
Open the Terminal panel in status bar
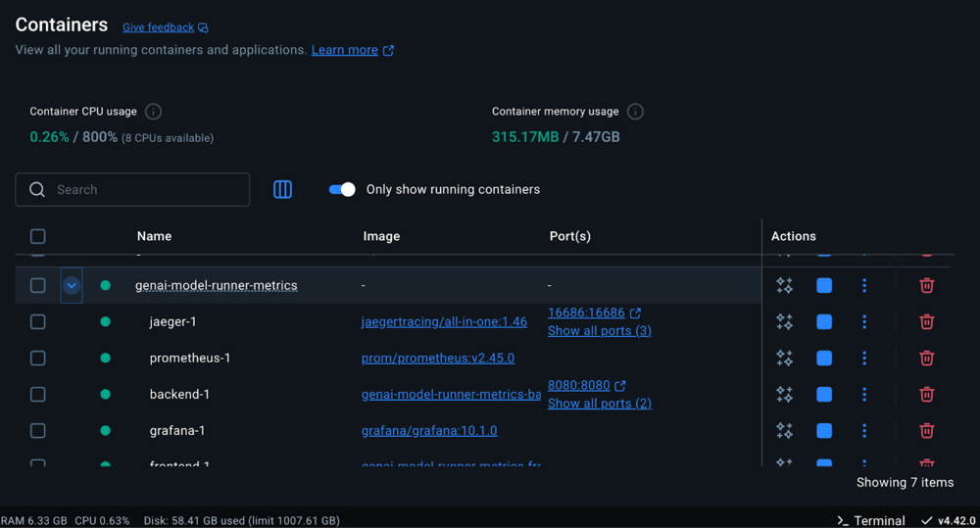870,520
